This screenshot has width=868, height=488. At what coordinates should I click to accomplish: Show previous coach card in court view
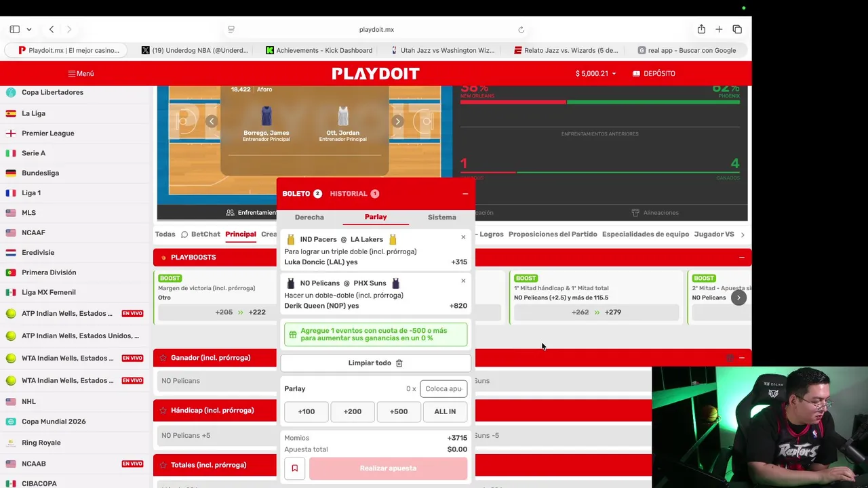coord(212,121)
